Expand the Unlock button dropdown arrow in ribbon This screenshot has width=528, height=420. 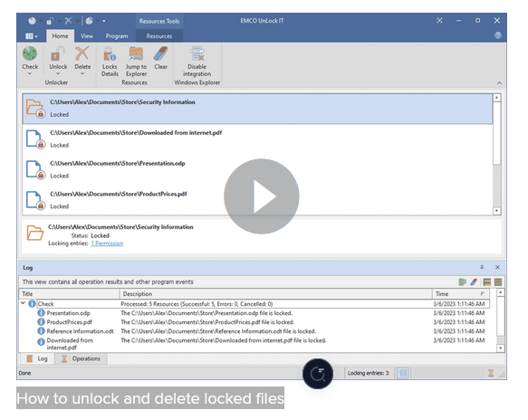point(58,73)
